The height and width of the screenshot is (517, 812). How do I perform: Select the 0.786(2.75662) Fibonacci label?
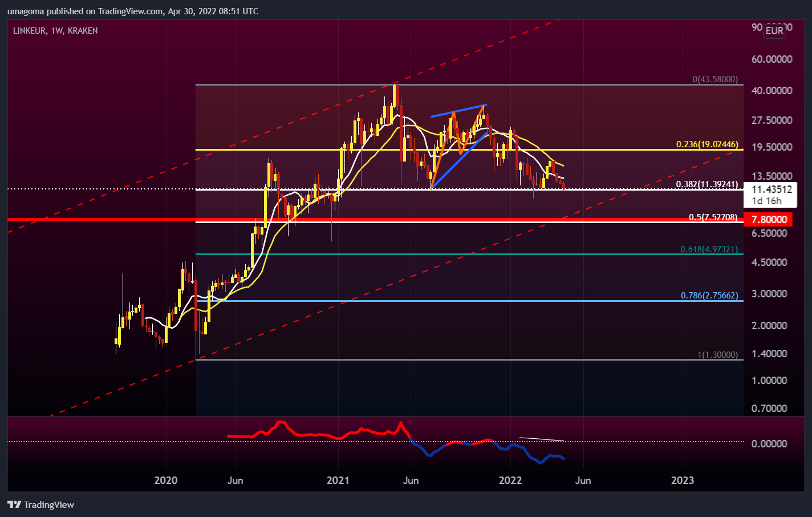pos(709,296)
